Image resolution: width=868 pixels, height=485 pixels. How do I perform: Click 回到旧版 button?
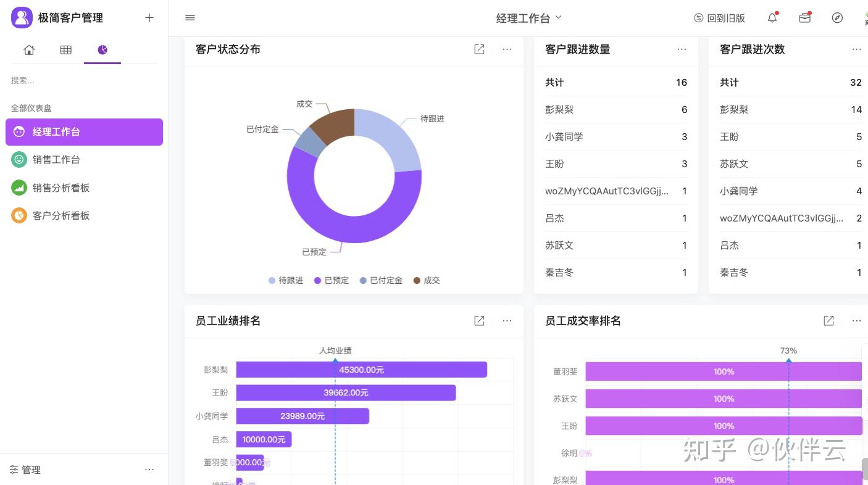[x=719, y=18]
